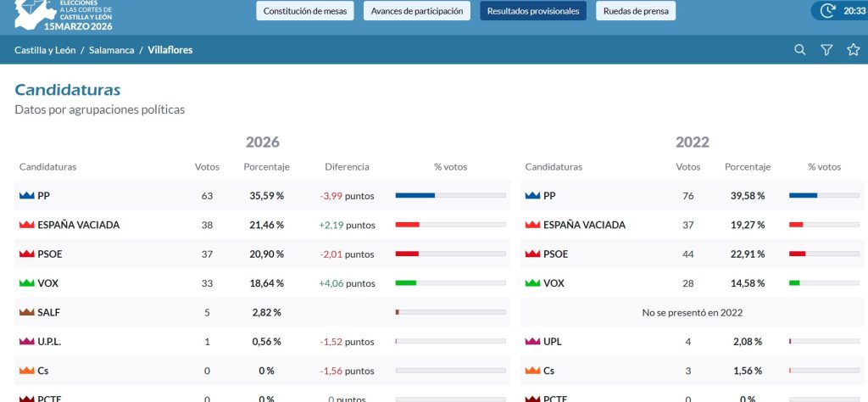The image size is (868, 402).
Task: Click the search magnifier icon
Action: (799, 50)
